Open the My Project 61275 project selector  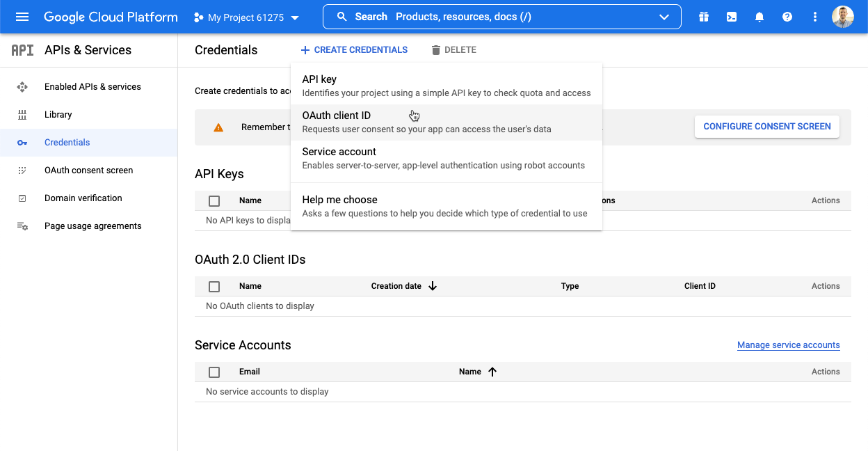pos(246,17)
